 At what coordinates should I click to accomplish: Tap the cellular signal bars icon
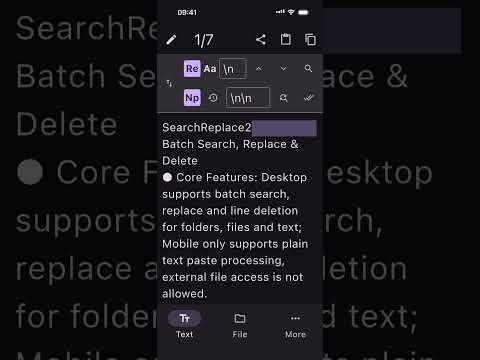coord(280,12)
